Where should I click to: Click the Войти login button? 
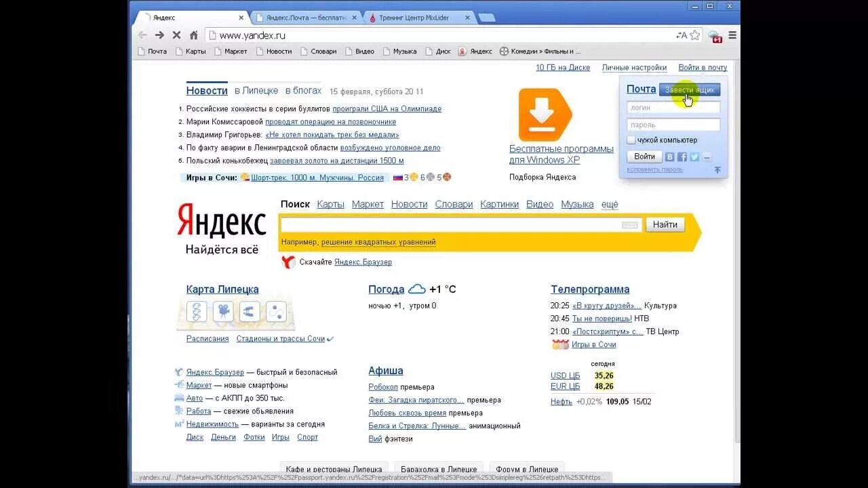[644, 157]
